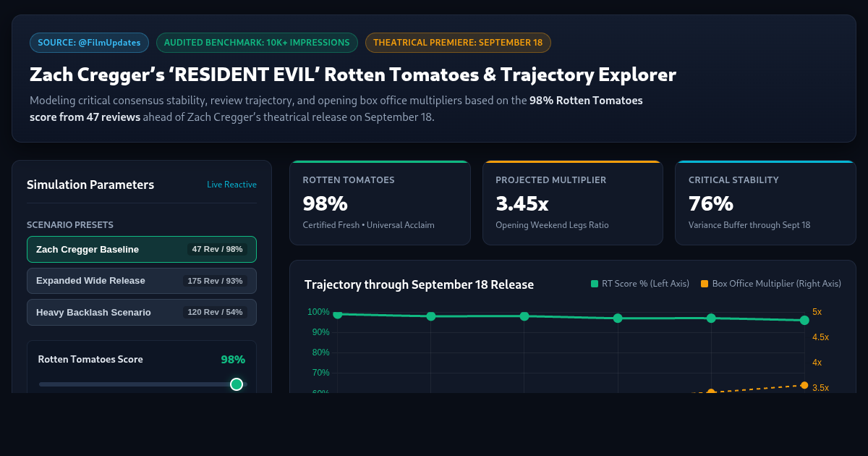Click the 80% left axis label
868x456 pixels.
point(320,352)
